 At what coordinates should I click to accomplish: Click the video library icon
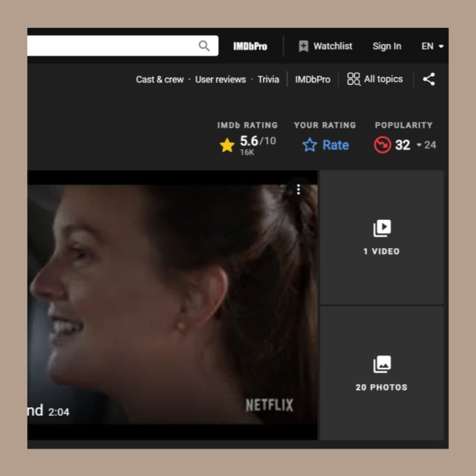tap(382, 228)
